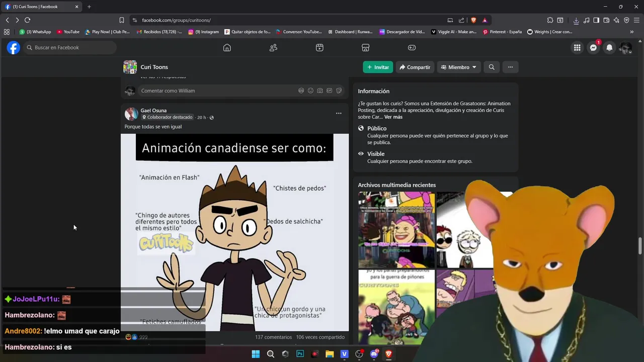Open the Facebook Gaming icon

(x=412, y=47)
